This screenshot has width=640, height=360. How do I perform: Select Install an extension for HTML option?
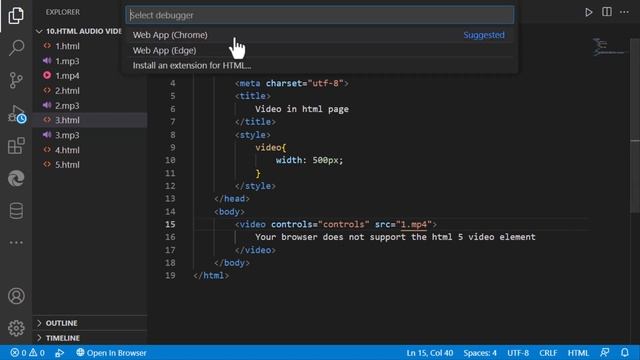click(x=320, y=65)
